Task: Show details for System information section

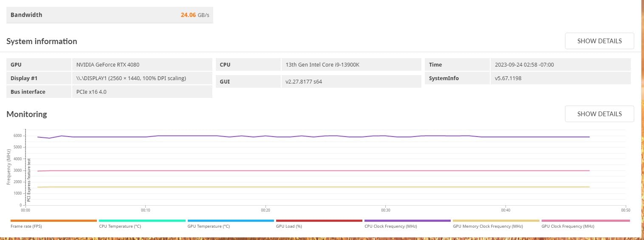Action: pos(599,41)
